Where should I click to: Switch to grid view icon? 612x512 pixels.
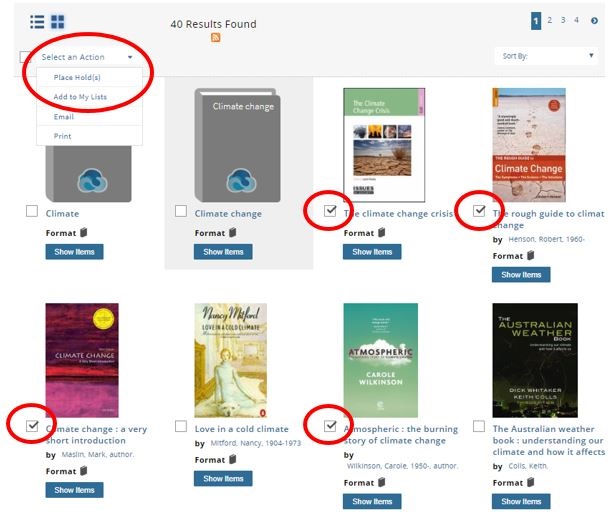[58, 22]
